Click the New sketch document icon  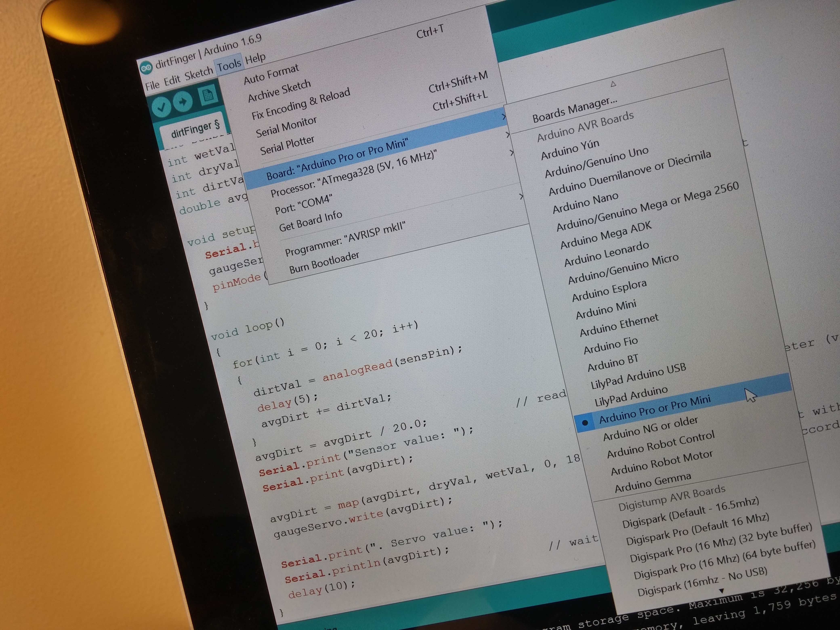click(x=207, y=95)
